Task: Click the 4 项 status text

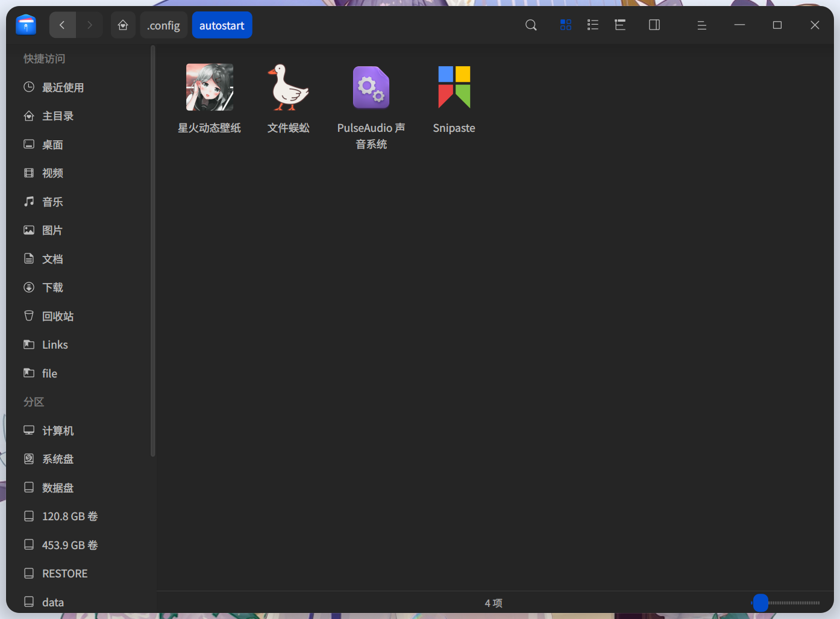Action: 494,603
